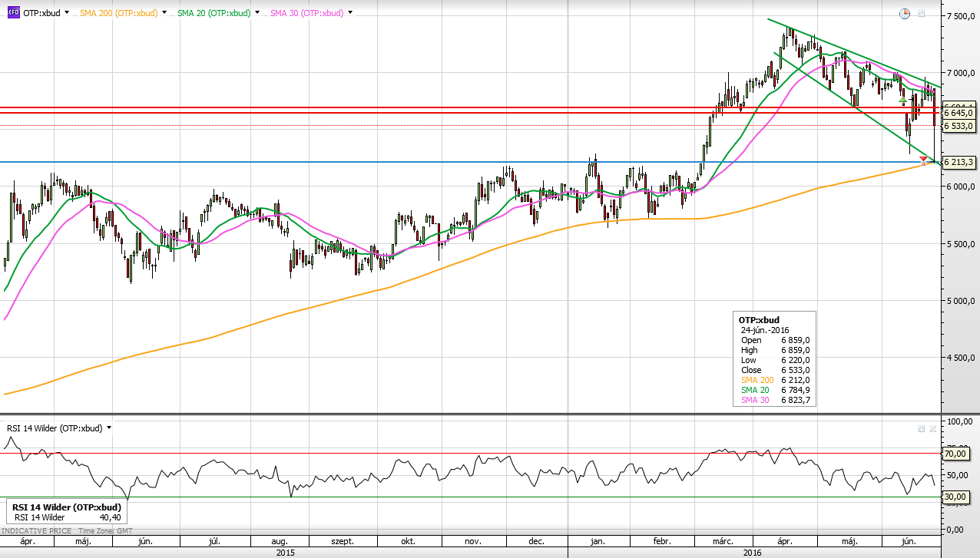Click the 6 213,3 price axis label
Viewport: 980px width, 558px height.
coord(958,162)
